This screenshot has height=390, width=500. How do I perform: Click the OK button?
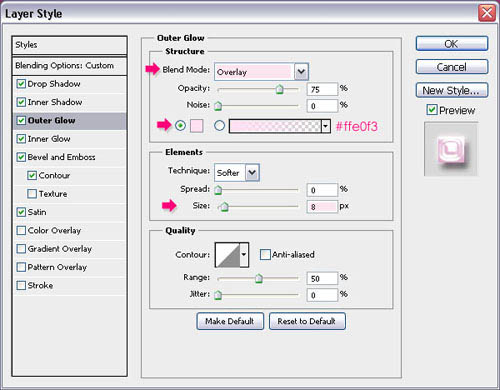452,44
